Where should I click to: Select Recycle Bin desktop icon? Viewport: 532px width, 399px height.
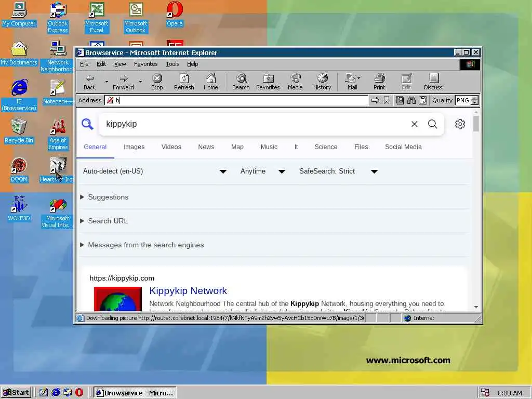(x=19, y=131)
